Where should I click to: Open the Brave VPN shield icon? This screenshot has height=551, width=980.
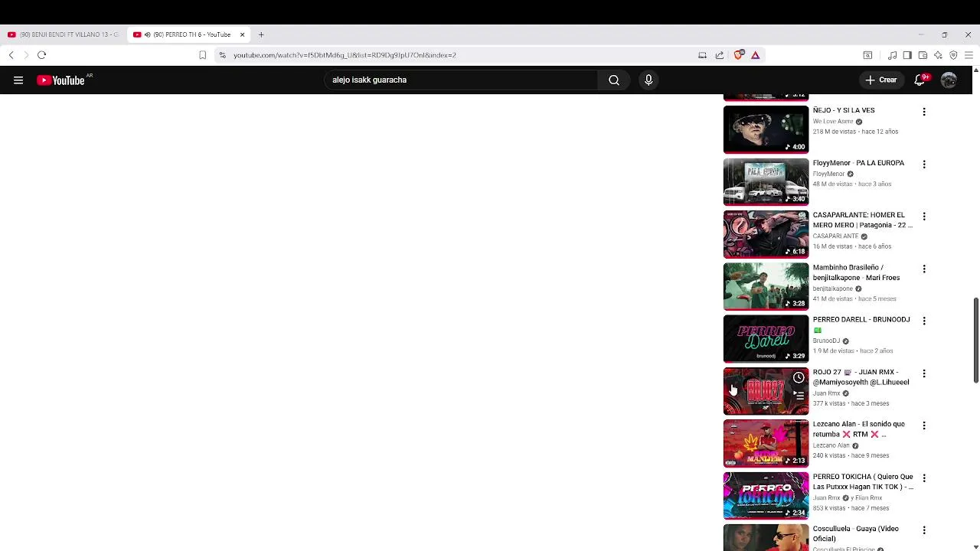[953, 55]
